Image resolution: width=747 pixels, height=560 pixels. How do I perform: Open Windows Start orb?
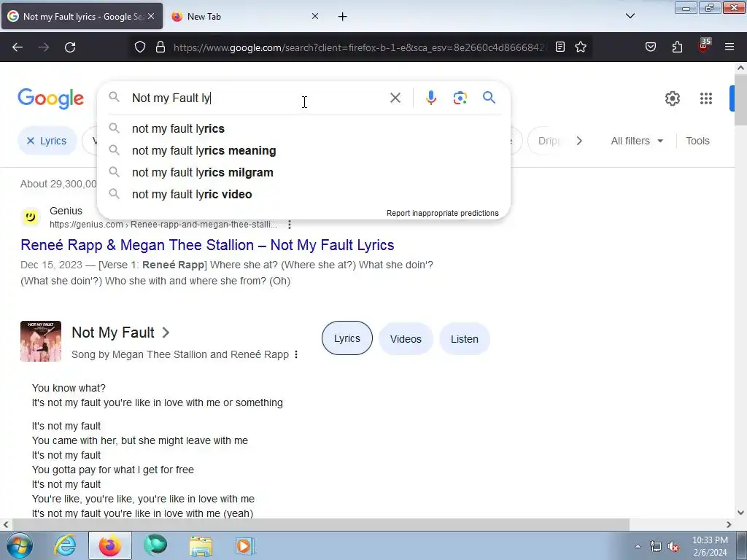[x=20, y=545]
